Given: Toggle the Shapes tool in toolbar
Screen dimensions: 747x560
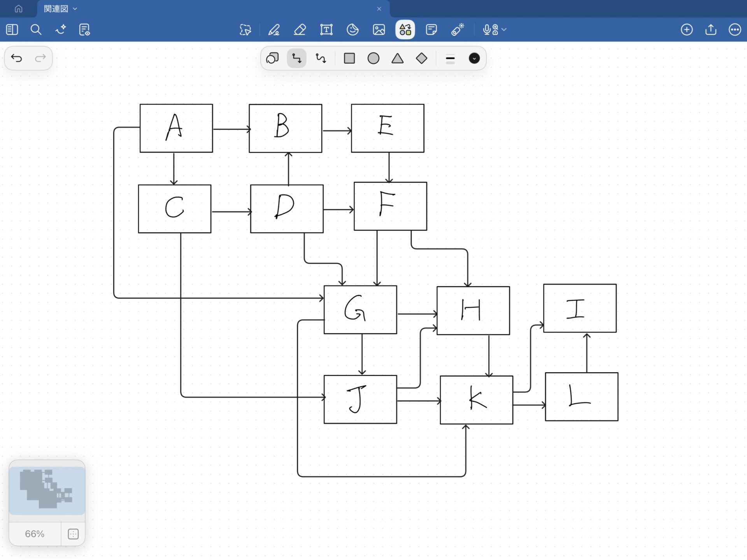Looking at the screenshot, I should [x=405, y=30].
